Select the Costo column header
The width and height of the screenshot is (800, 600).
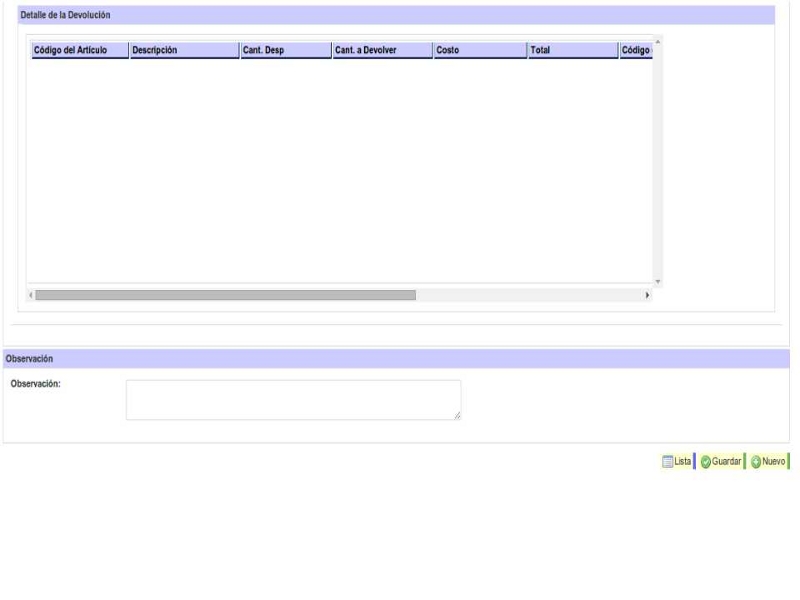point(479,50)
